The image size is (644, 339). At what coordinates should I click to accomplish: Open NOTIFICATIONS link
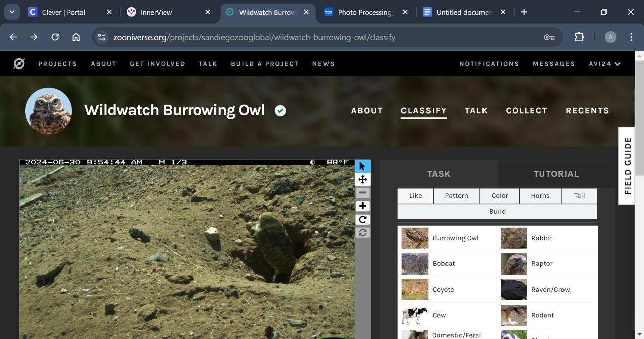pyautogui.click(x=489, y=64)
